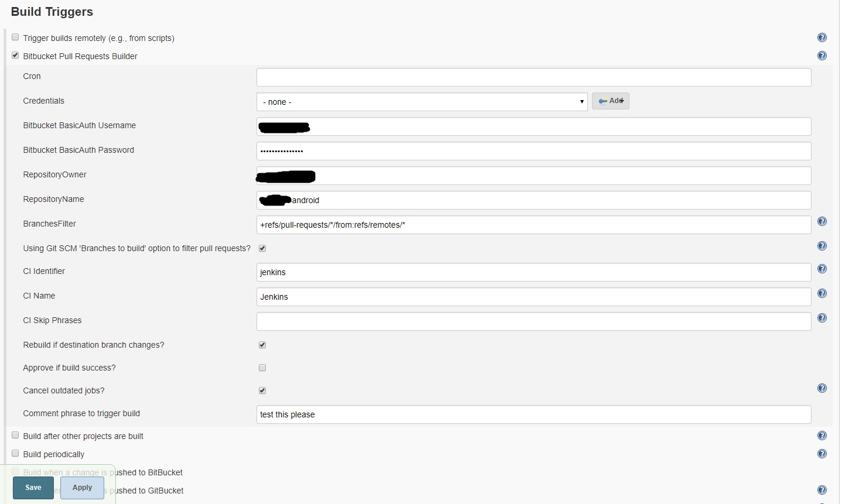Click the Apply button
This screenshot has height=504, width=852.
click(82, 488)
